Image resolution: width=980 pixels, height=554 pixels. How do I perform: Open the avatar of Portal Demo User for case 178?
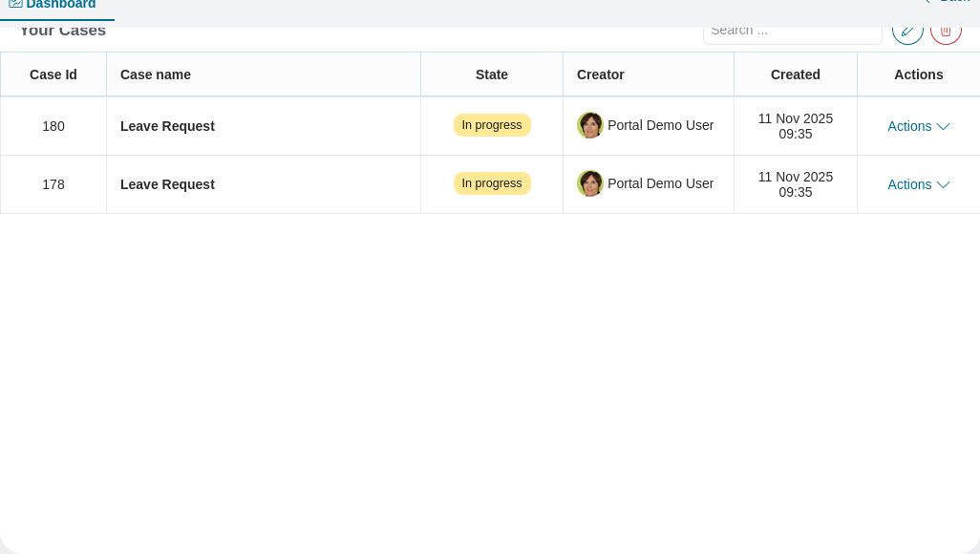pos(590,183)
